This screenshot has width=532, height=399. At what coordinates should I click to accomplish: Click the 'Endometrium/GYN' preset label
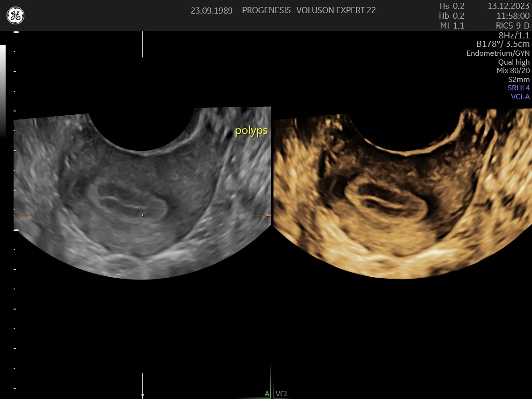tap(498, 53)
